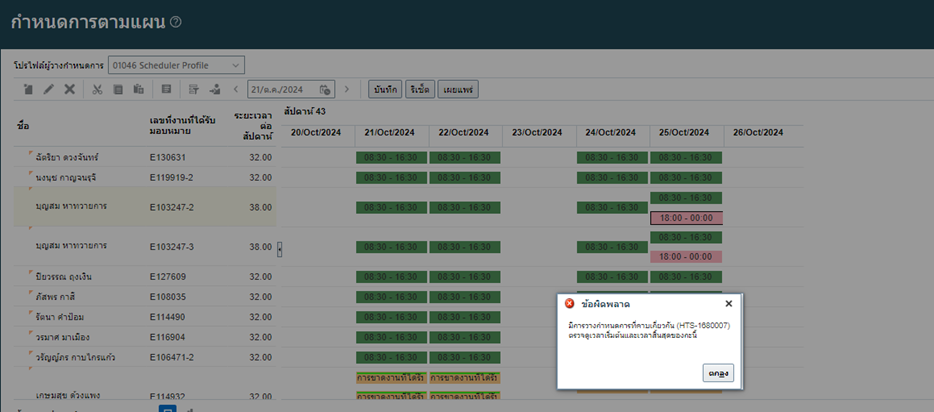Go to next week with right arrow
The image size is (934, 412).
tap(346, 90)
